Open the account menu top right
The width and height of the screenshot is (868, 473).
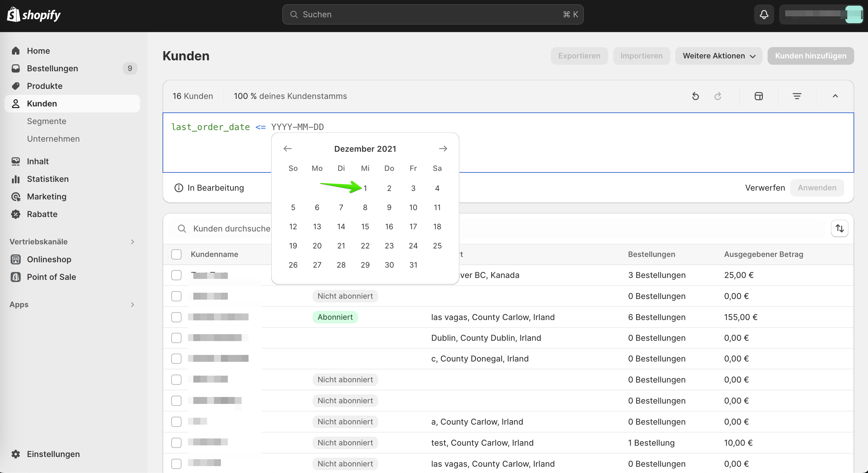pos(821,14)
